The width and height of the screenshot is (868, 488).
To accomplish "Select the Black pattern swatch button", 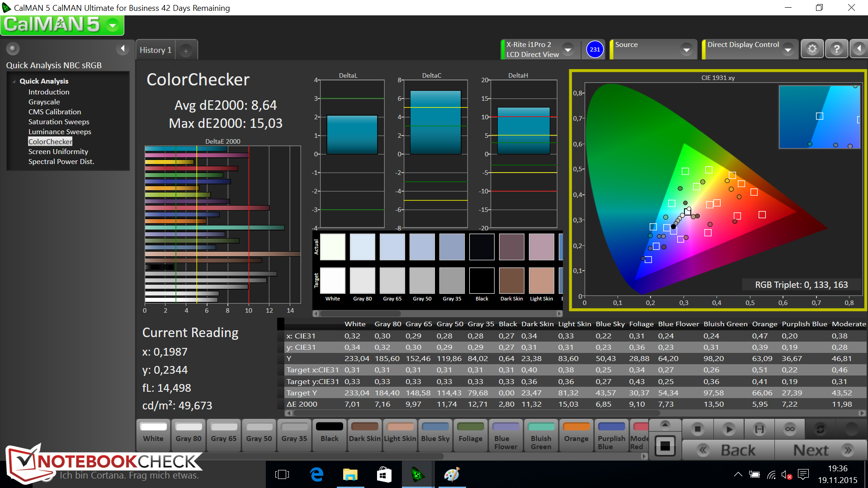I will click(x=330, y=435).
